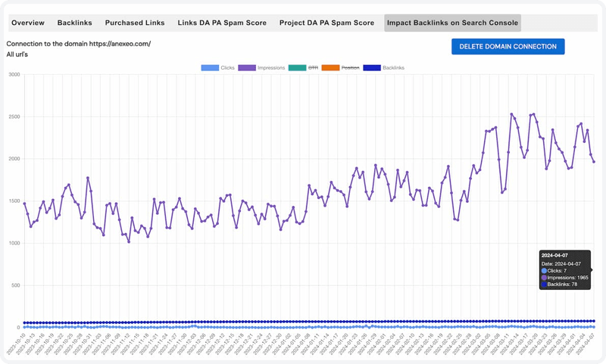Image resolution: width=606 pixels, height=364 pixels.
Task: Toggle the purple Impressions legend swatch
Action: (x=247, y=67)
